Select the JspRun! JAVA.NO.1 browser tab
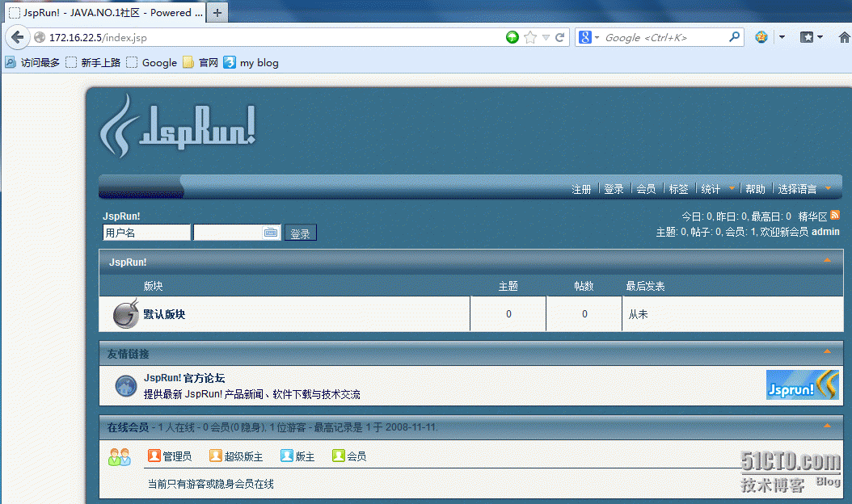Image resolution: width=852 pixels, height=504 pixels. (x=106, y=12)
